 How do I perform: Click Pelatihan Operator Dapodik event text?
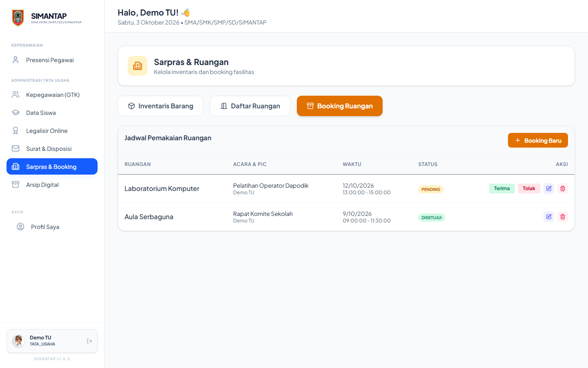point(271,186)
